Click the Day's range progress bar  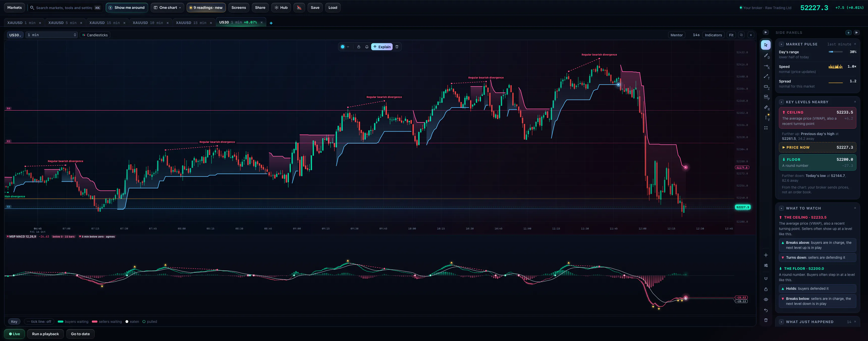pos(836,52)
